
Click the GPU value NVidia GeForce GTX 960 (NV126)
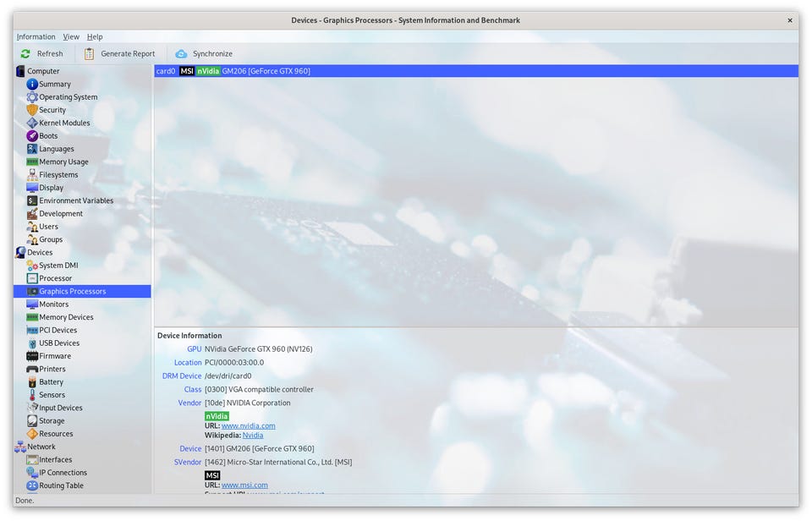(259, 349)
